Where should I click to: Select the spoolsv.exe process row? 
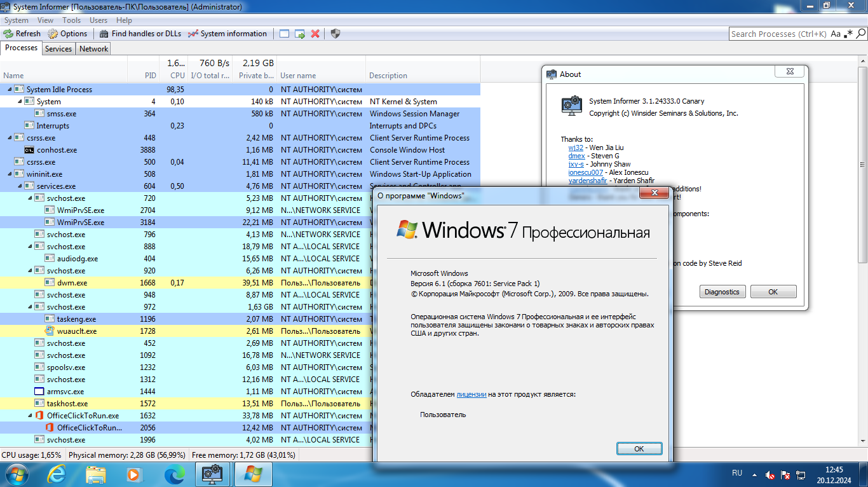point(240,367)
